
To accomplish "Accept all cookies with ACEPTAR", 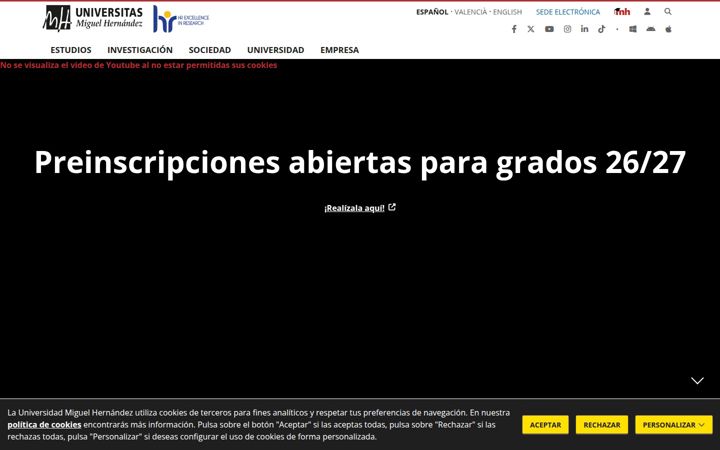I will click(x=545, y=425).
